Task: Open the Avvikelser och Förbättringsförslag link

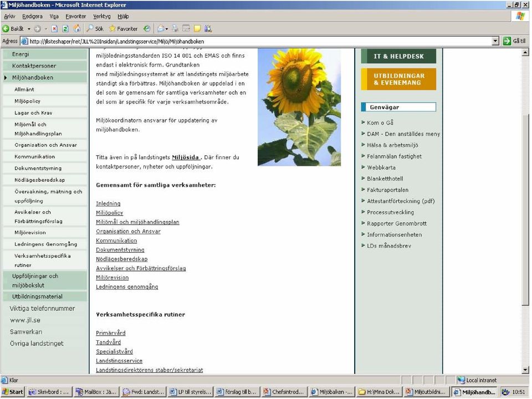Action: [141, 268]
